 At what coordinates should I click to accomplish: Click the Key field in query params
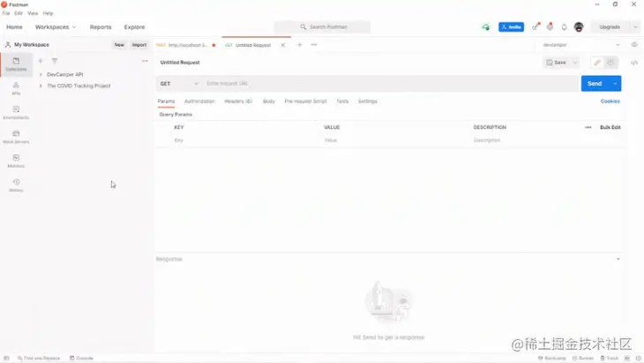(246, 140)
